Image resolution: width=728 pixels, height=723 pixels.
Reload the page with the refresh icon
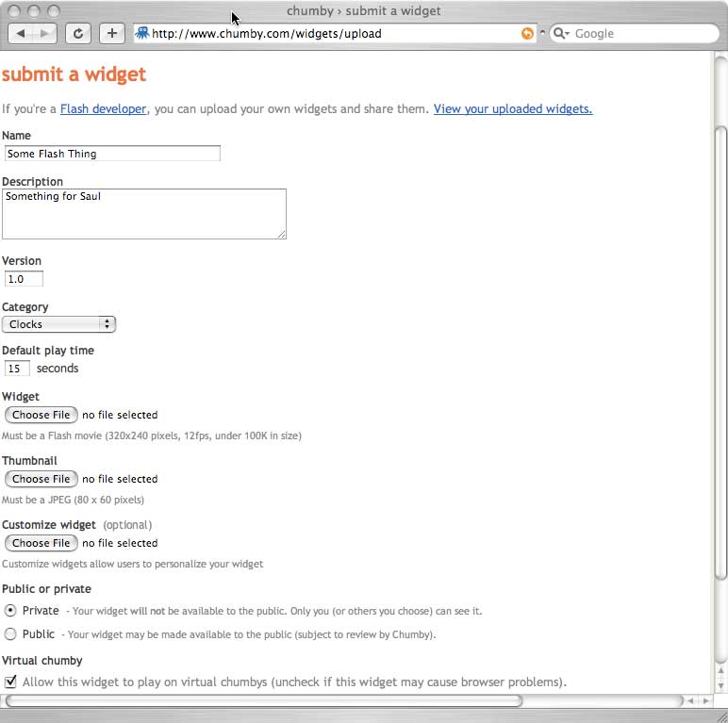78,33
